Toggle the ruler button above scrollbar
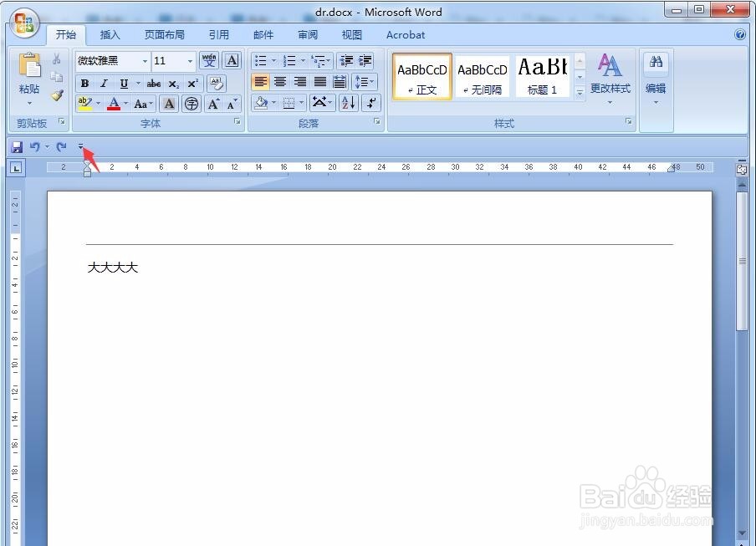The image size is (756, 546). click(742, 169)
